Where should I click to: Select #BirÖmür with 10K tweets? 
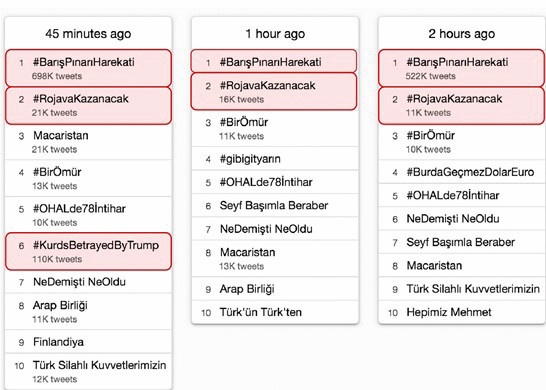462,142
